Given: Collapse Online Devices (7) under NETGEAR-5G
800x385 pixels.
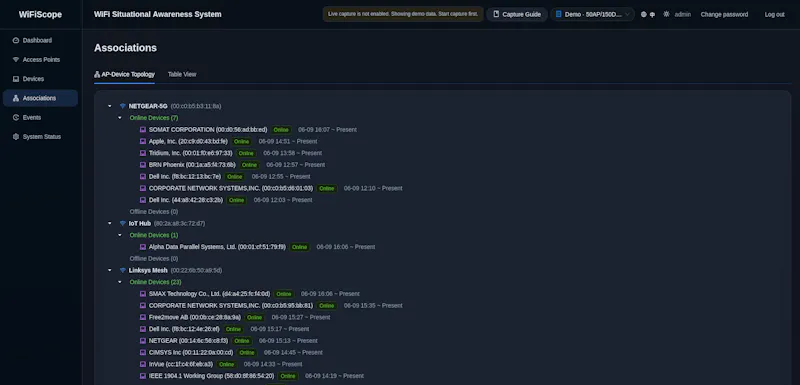Looking at the screenshot, I should [x=120, y=118].
